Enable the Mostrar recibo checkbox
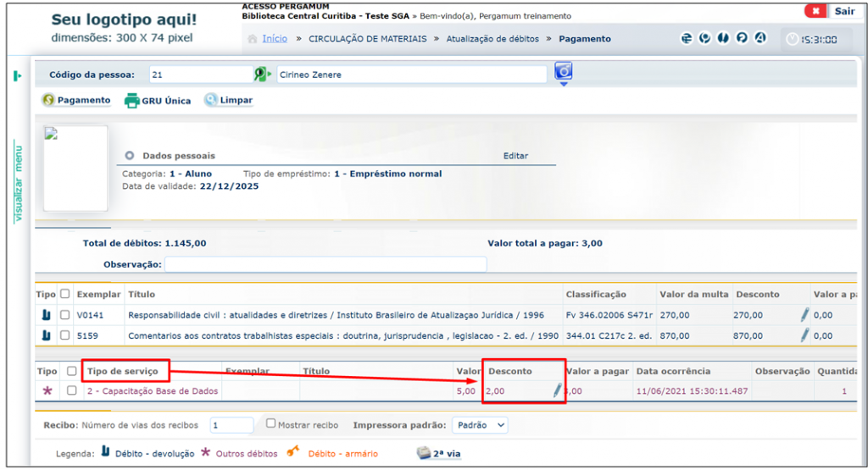 (x=270, y=423)
